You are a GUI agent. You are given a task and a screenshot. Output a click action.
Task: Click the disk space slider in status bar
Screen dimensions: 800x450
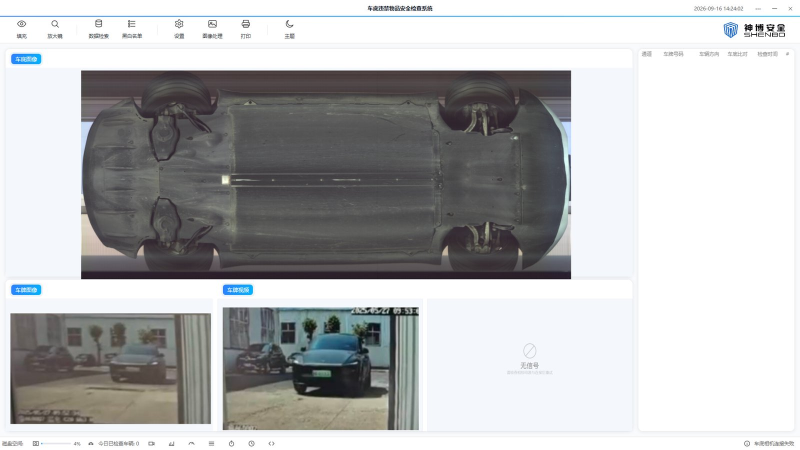[x=56, y=443]
